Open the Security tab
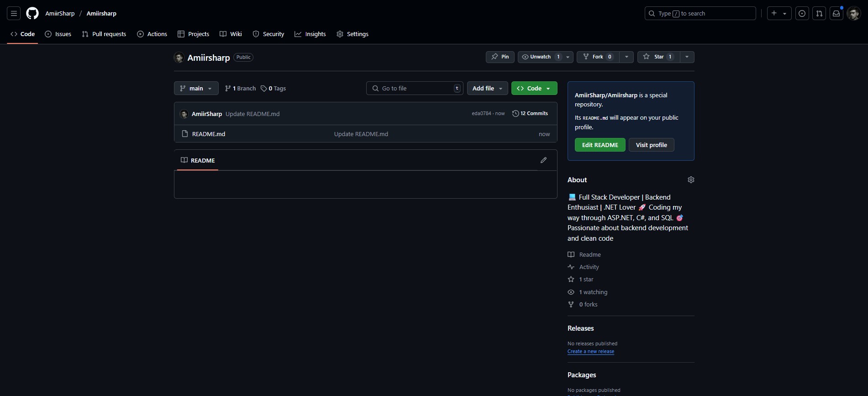The image size is (868, 396). 268,34
